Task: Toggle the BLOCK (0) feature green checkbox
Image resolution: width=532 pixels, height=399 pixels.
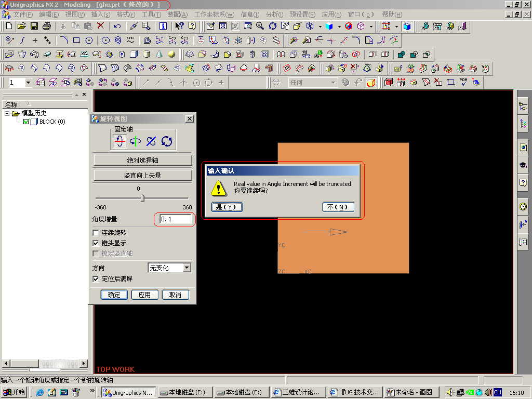Action: click(26, 122)
